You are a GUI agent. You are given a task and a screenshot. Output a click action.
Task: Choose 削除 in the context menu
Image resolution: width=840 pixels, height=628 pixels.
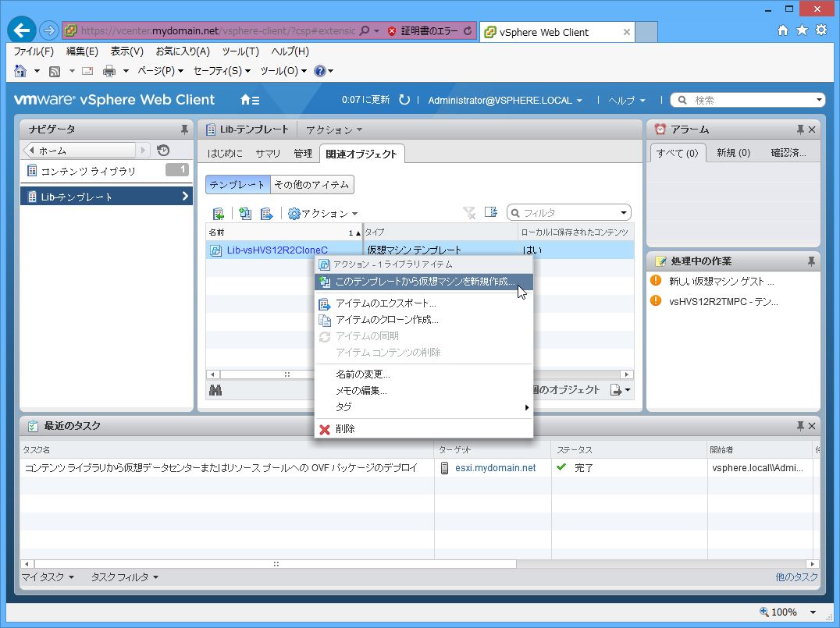coord(345,429)
